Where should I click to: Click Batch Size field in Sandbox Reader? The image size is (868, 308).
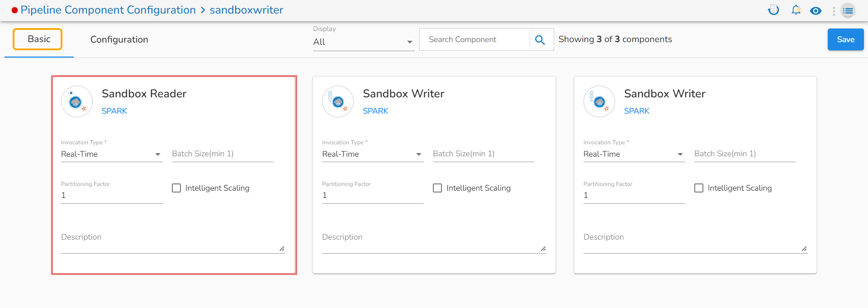222,154
